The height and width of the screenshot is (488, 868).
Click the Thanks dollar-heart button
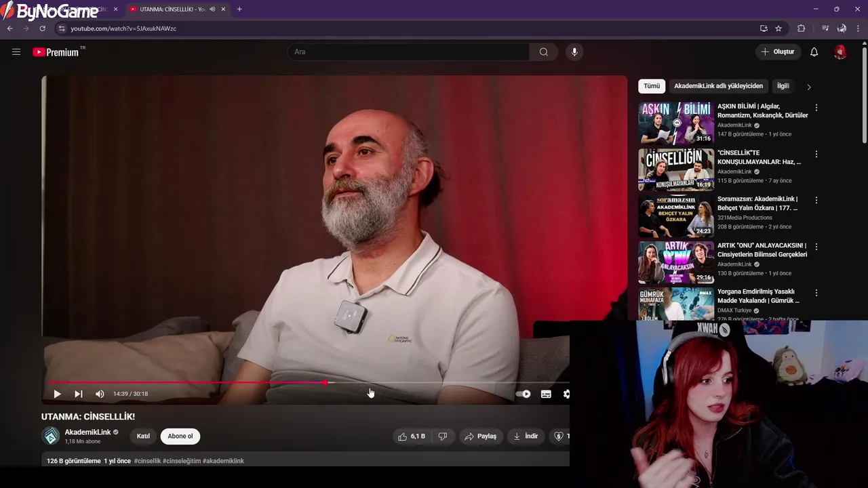click(x=559, y=436)
